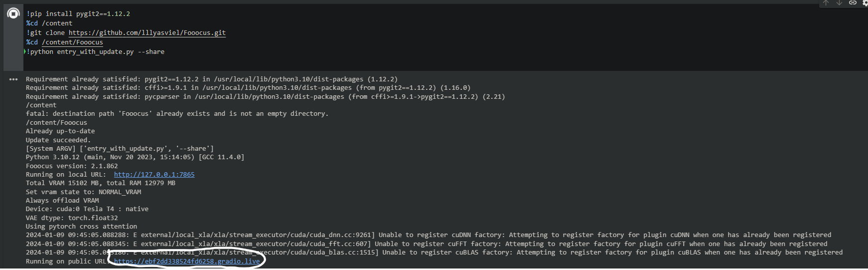
Task: Move cell down with arrow icon
Action: point(839,3)
